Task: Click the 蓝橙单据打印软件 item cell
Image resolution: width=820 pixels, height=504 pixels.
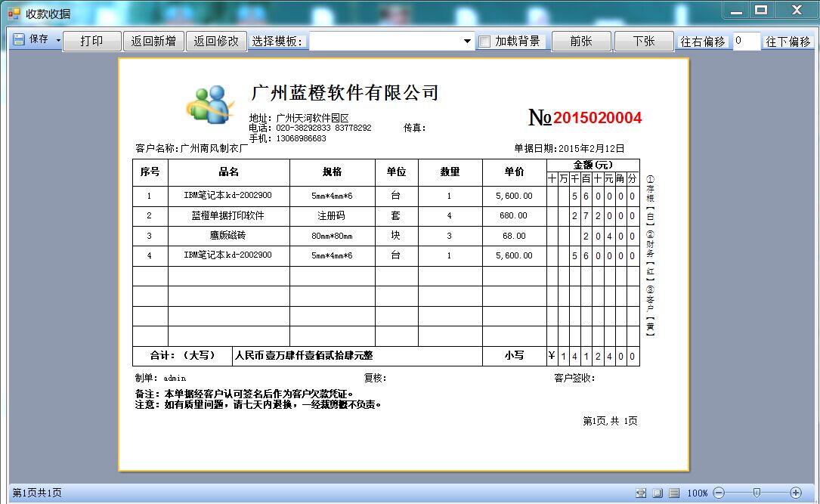Action: click(228, 215)
